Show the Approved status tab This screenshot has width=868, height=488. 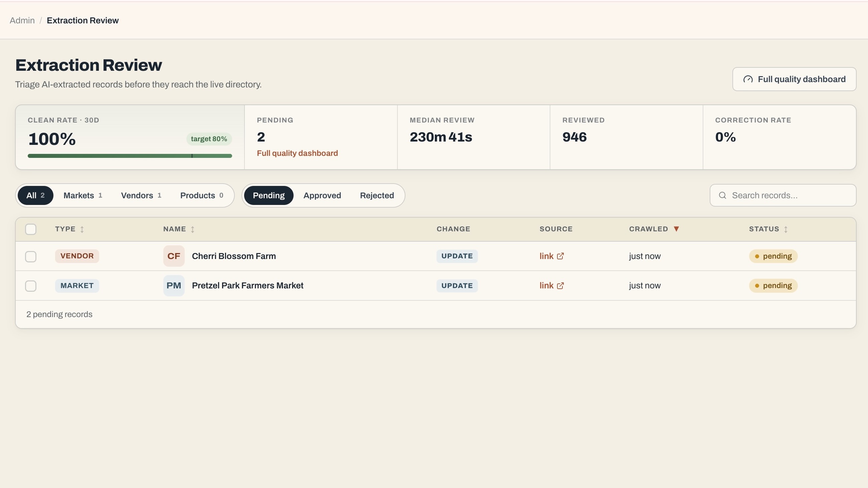tap(322, 195)
